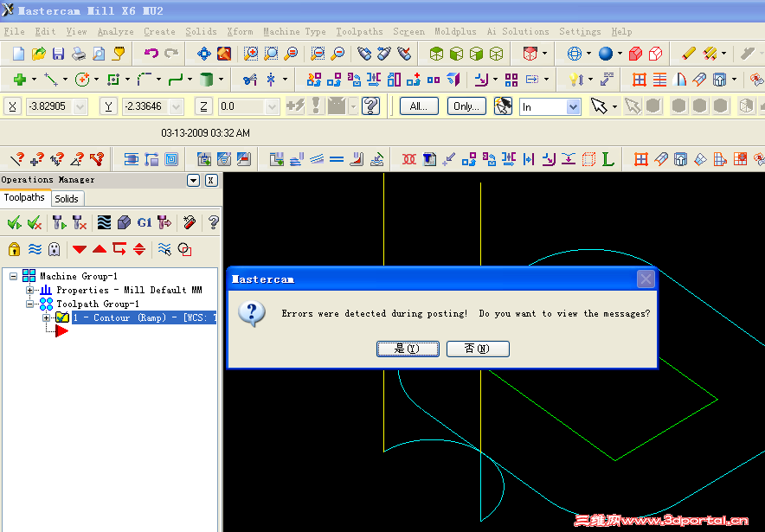Click the Only... selection button
The image size is (765, 532).
[x=466, y=106]
